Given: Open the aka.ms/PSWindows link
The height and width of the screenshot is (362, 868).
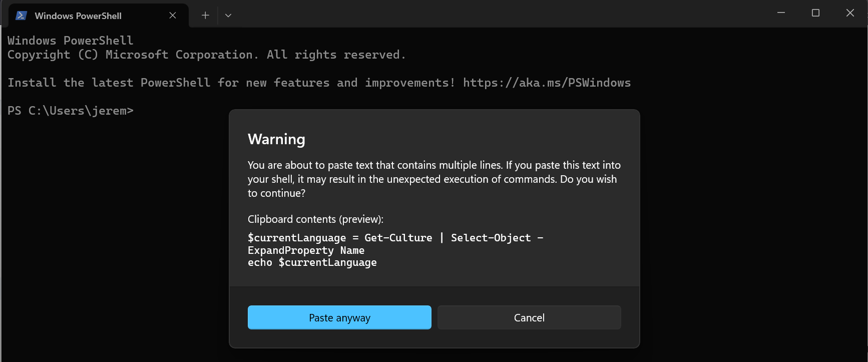Looking at the screenshot, I should (547, 83).
